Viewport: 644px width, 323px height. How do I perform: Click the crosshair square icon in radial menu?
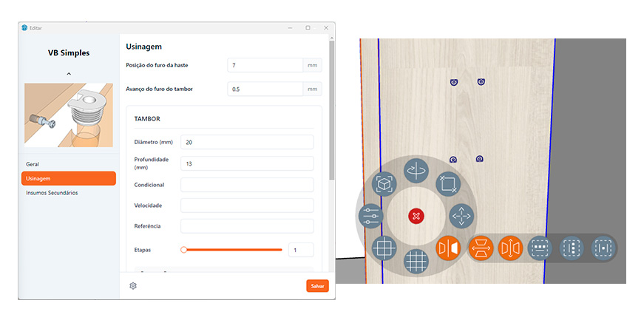[x=384, y=247]
